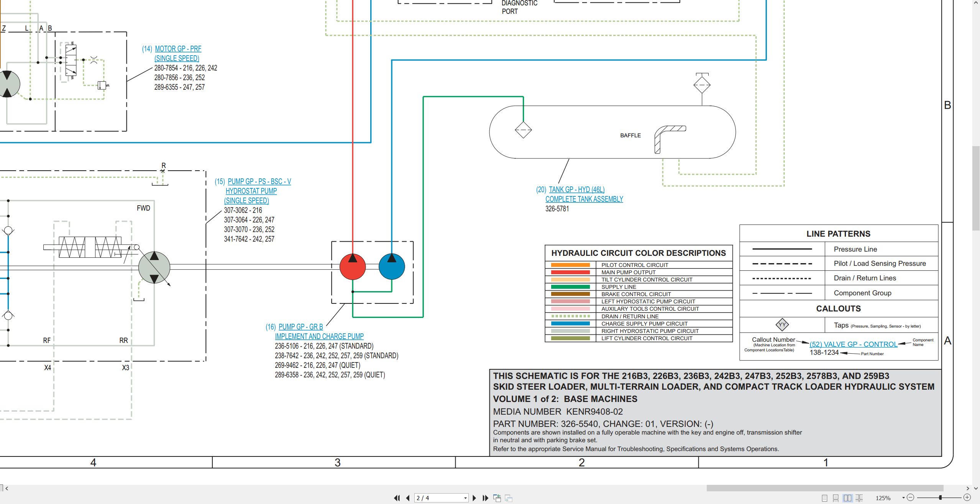The image size is (980, 504).
Task: Click the horizontal scrollbar thumb
Action: click(825, 488)
